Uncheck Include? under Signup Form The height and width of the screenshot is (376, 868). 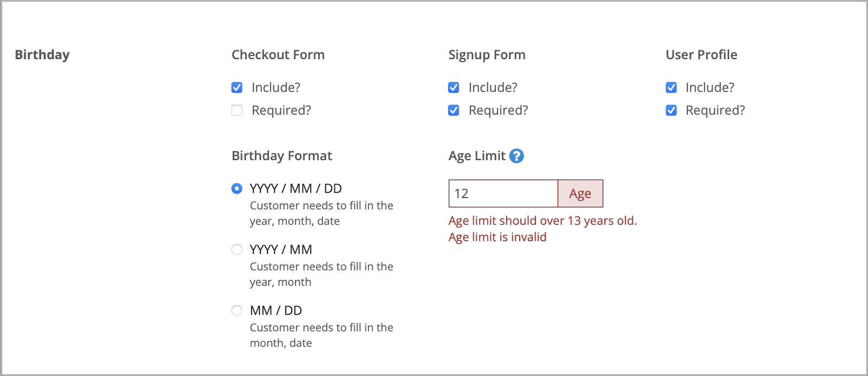pos(454,87)
